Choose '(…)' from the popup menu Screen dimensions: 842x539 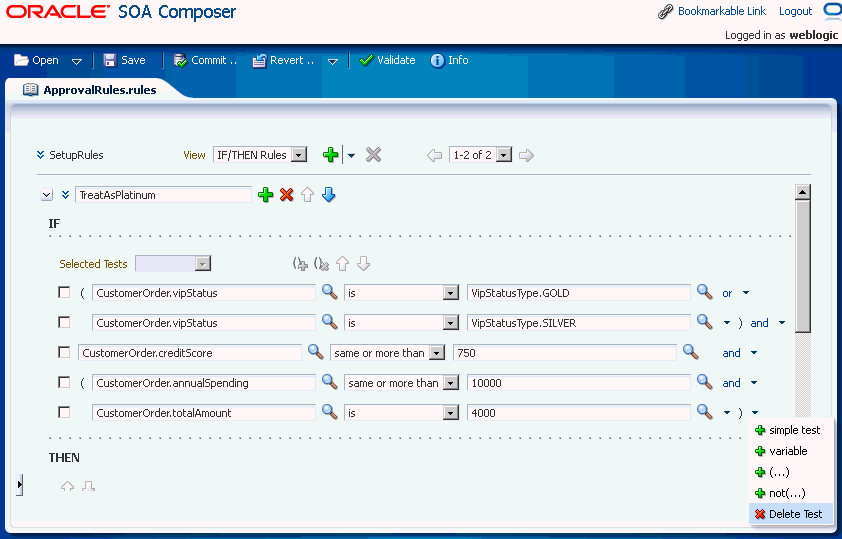[x=791, y=472]
